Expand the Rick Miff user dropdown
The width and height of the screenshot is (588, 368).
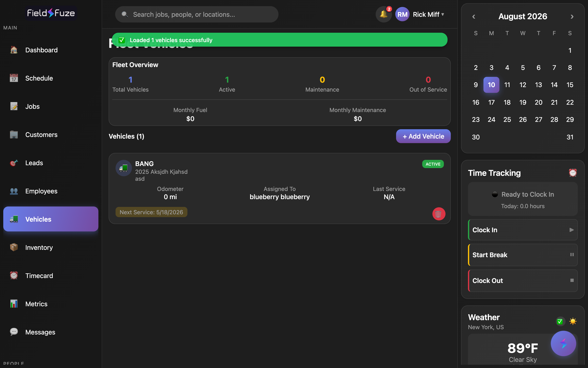point(429,14)
